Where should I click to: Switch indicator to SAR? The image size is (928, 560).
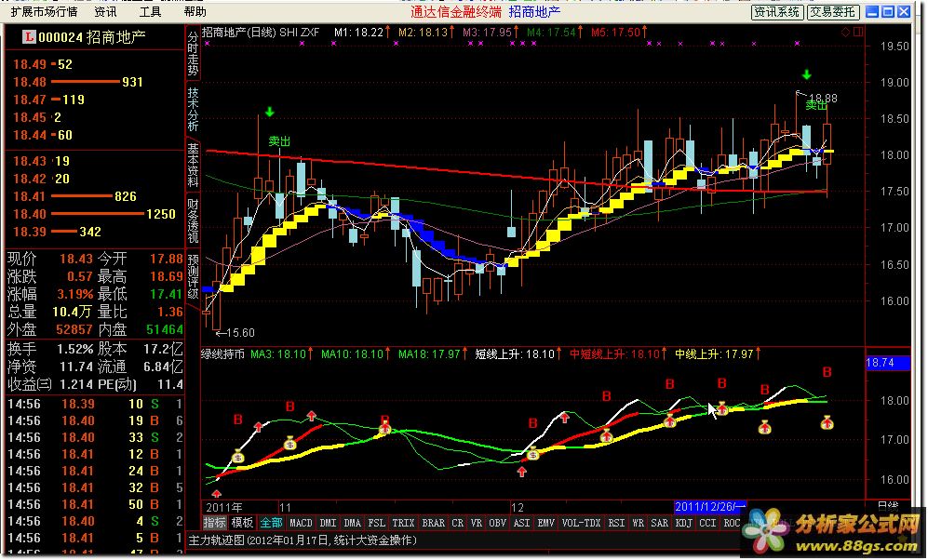[659, 523]
